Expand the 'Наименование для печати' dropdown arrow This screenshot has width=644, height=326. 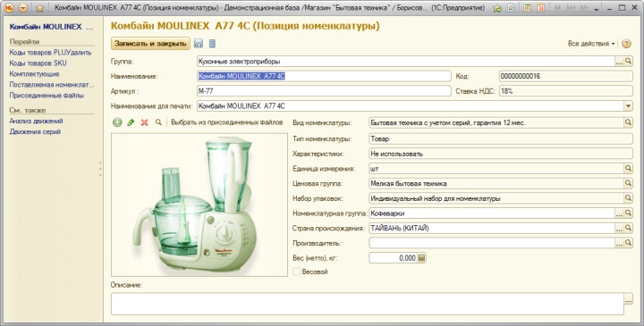628,105
